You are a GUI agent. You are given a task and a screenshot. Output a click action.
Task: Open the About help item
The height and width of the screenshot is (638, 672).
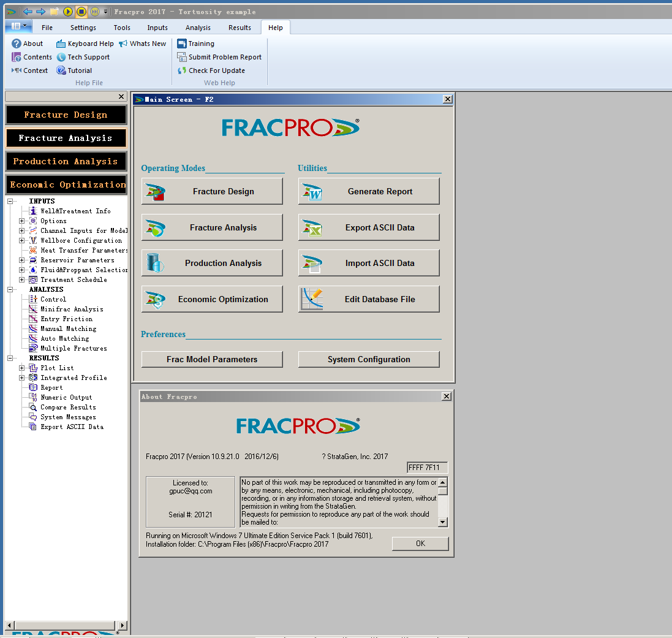(x=28, y=44)
